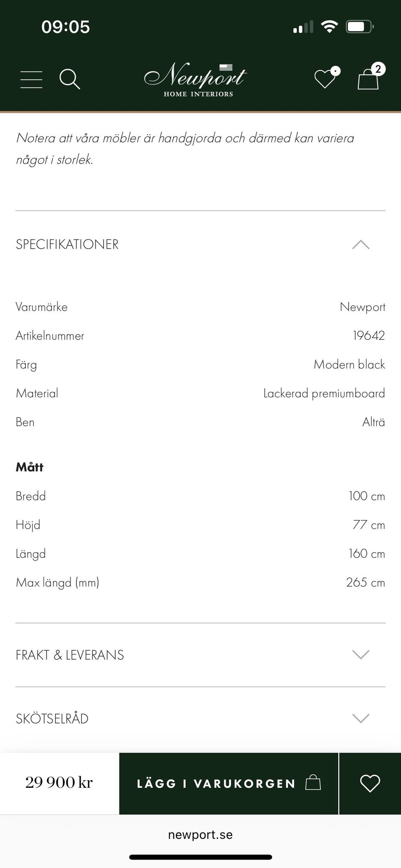Tap bag icon on add-to-cart button
The image size is (401, 868).
tap(313, 782)
